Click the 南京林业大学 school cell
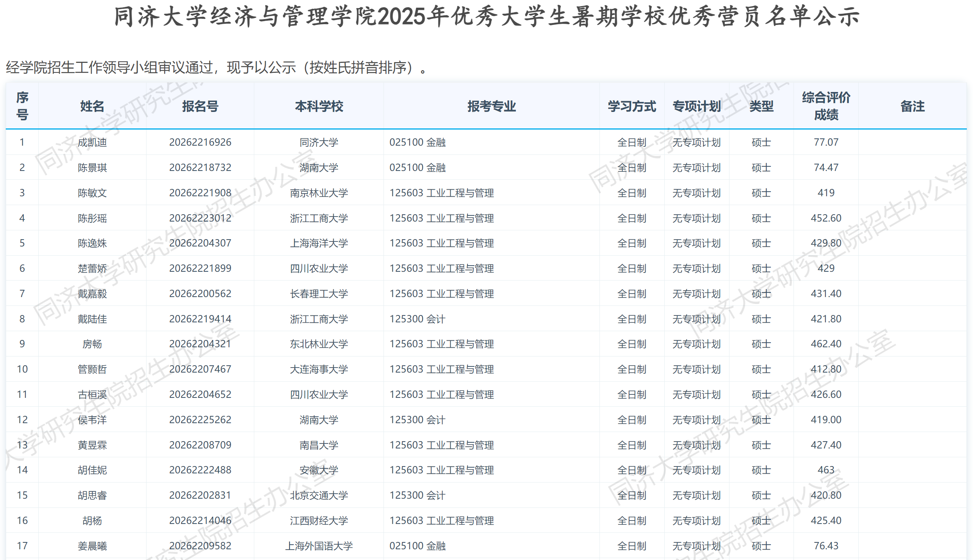Image resolution: width=973 pixels, height=560 pixels. (x=319, y=193)
